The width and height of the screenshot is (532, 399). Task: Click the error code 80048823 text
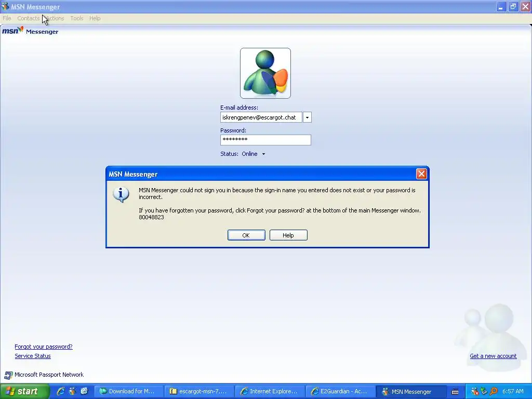[151, 217]
